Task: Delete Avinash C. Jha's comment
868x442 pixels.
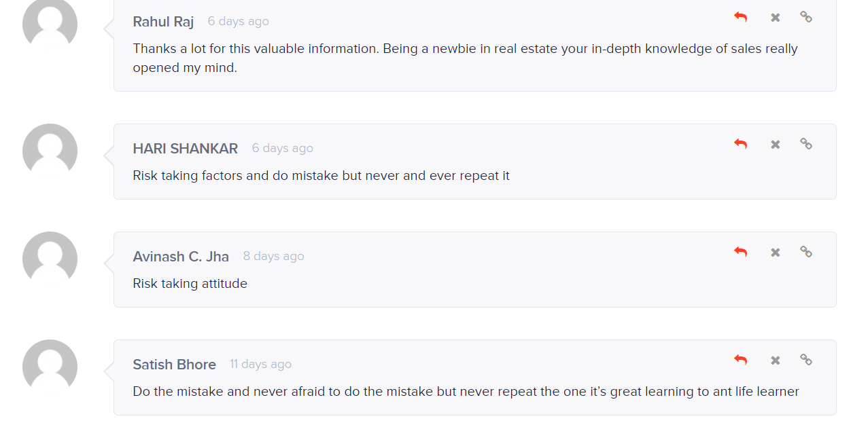Action: click(776, 253)
